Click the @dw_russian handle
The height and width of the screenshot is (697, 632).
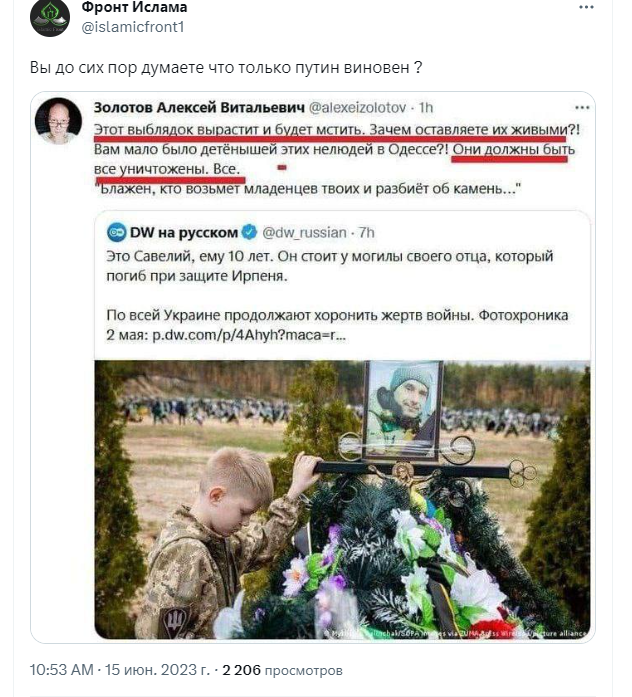point(304,232)
